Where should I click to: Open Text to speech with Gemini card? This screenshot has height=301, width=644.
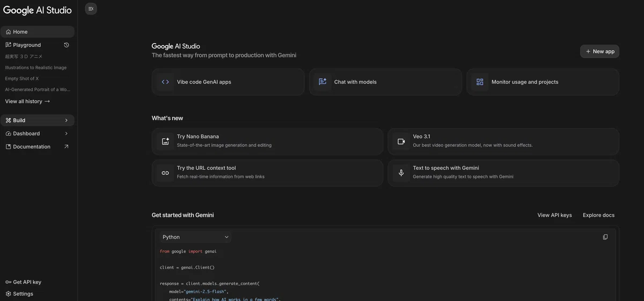tap(503, 173)
